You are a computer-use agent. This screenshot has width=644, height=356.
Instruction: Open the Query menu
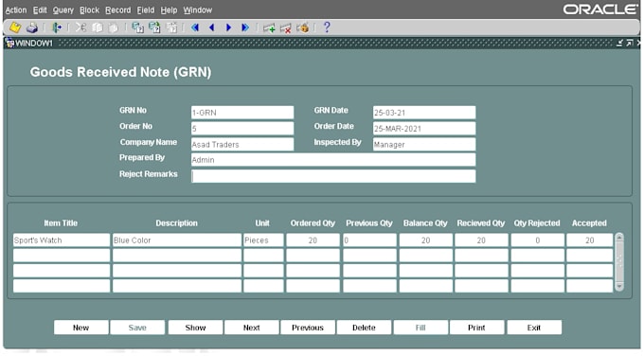click(63, 9)
